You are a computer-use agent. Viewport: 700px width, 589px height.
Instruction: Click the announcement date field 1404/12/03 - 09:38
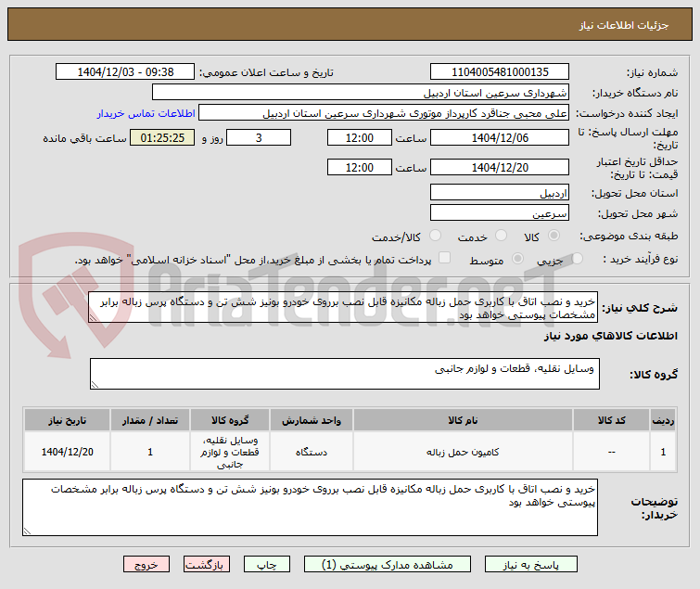click(x=125, y=71)
